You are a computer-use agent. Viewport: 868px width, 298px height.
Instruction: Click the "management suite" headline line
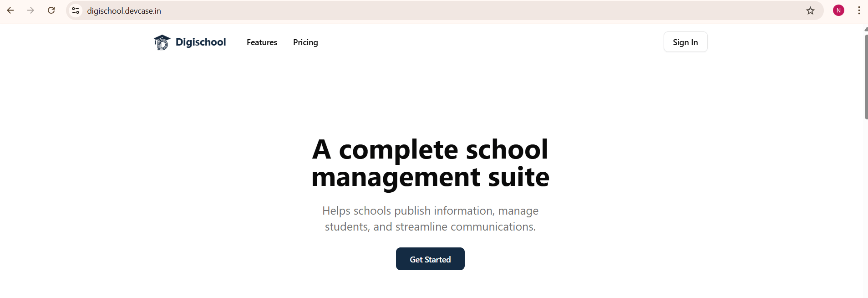(430, 177)
